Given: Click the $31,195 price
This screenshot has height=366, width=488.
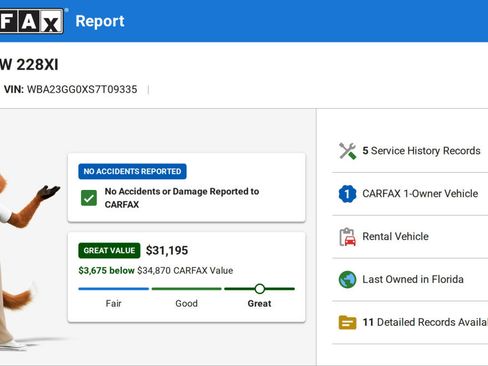Looking at the screenshot, I should click(167, 250).
